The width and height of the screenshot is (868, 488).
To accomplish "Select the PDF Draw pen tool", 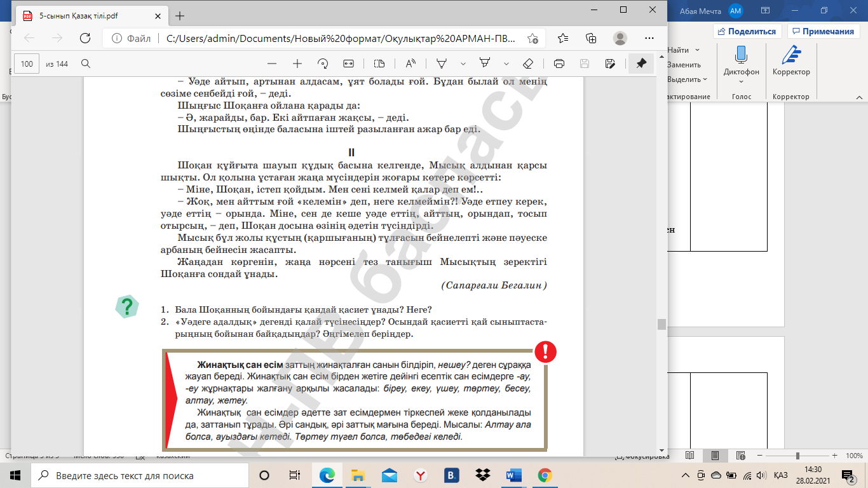I will (x=441, y=64).
